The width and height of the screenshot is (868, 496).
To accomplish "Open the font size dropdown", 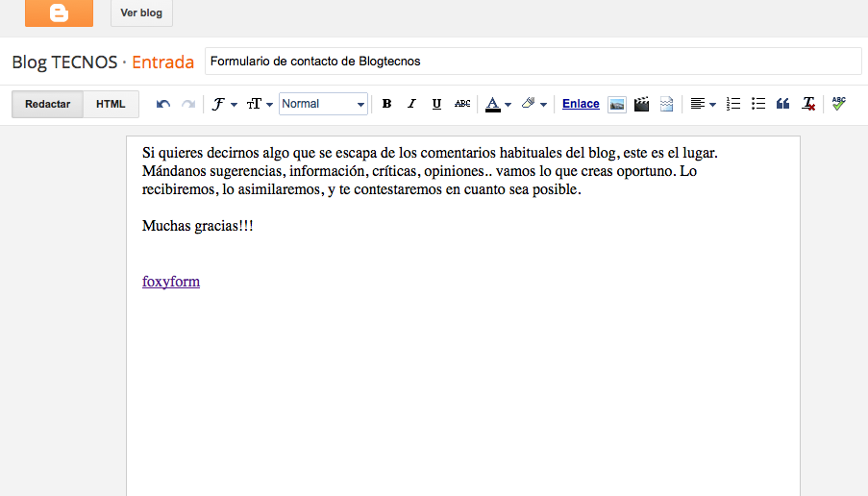I will pyautogui.click(x=260, y=104).
